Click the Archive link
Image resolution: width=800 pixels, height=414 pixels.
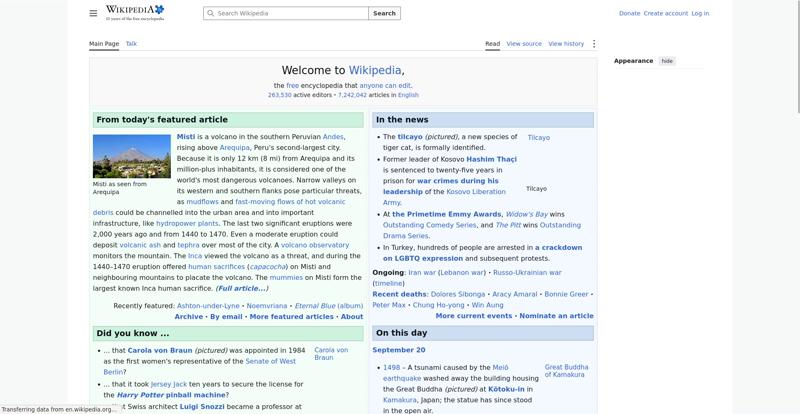click(188, 316)
